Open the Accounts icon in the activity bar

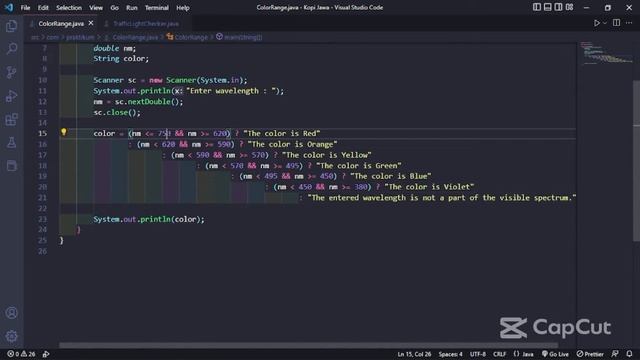[11, 313]
